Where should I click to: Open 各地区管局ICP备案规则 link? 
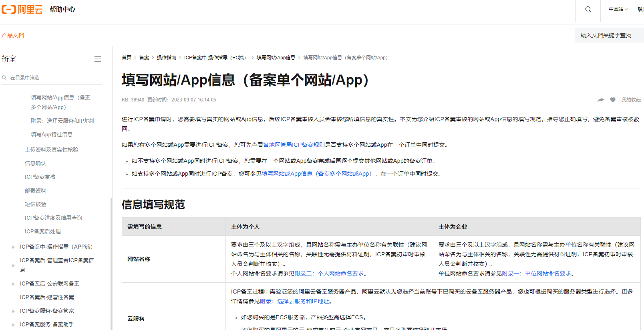click(x=294, y=145)
